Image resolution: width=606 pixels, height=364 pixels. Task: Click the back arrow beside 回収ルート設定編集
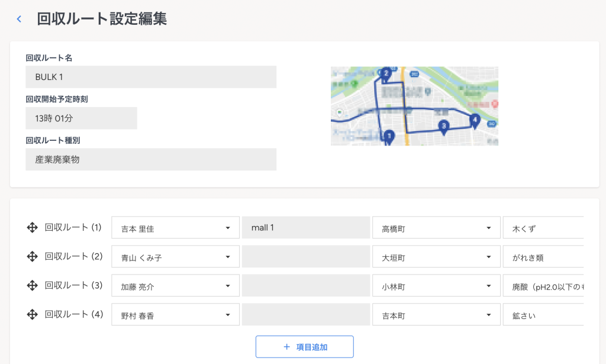tap(19, 19)
